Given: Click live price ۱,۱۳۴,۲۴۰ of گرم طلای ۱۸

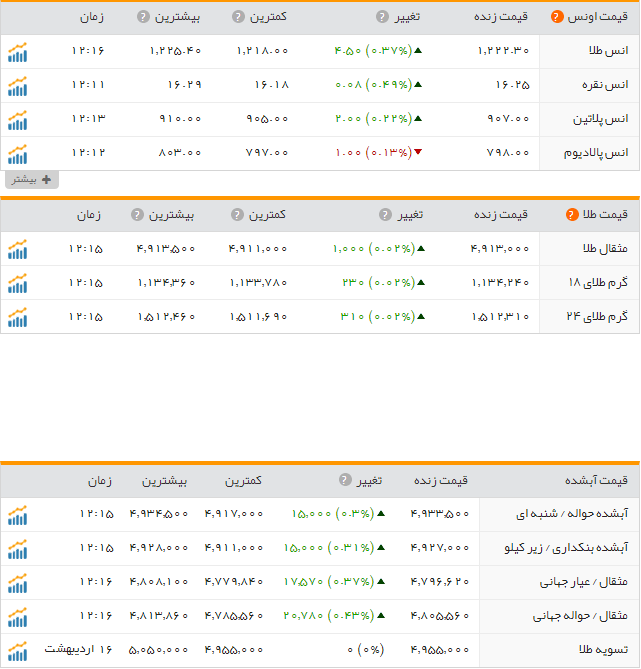Looking at the screenshot, I should pos(500,282).
